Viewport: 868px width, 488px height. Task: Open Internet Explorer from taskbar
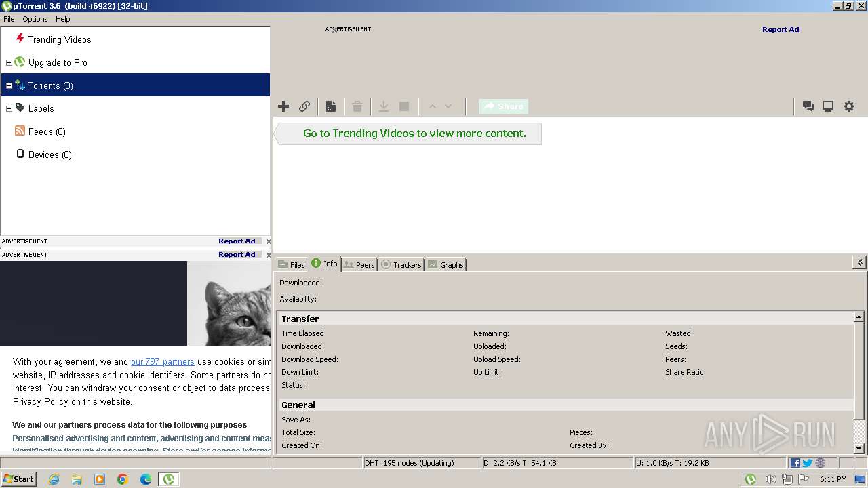[x=54, y=479]
